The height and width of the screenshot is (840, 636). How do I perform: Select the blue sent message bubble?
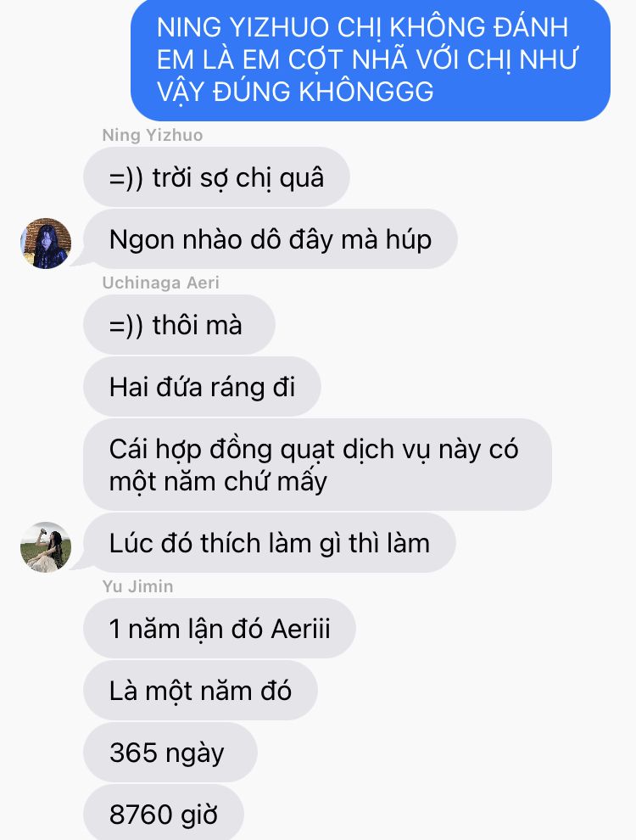tap(371, 59)
